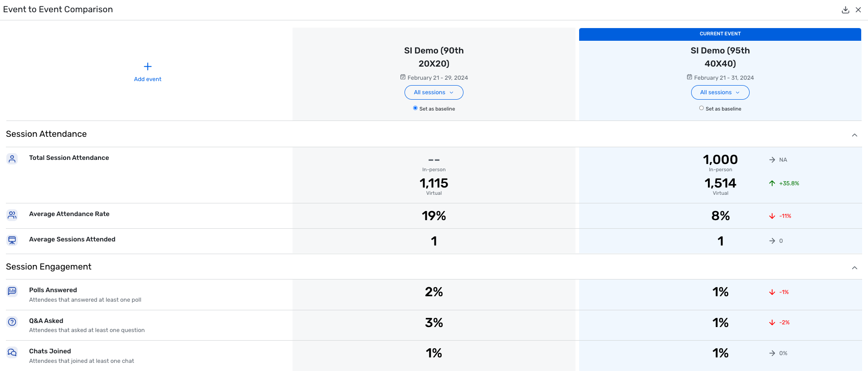Collapse the Session Engagement section
Viewport: 868px width, 371px height.
(854, 268)
